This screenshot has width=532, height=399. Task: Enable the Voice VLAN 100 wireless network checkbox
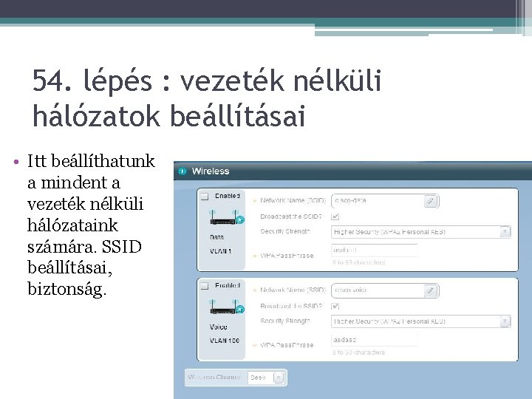click(x=204, y=286)
